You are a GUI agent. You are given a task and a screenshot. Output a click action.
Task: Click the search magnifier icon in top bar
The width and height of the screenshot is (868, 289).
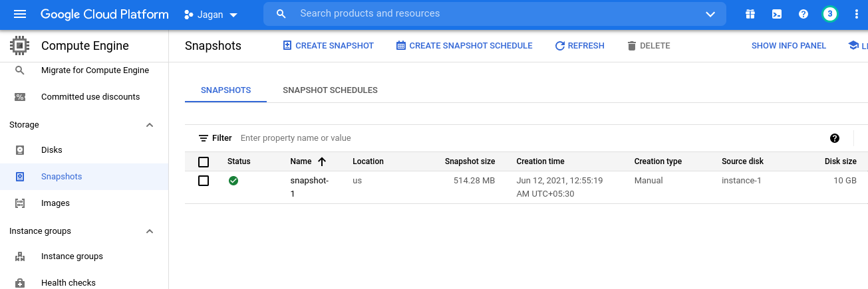pos(281,14)
